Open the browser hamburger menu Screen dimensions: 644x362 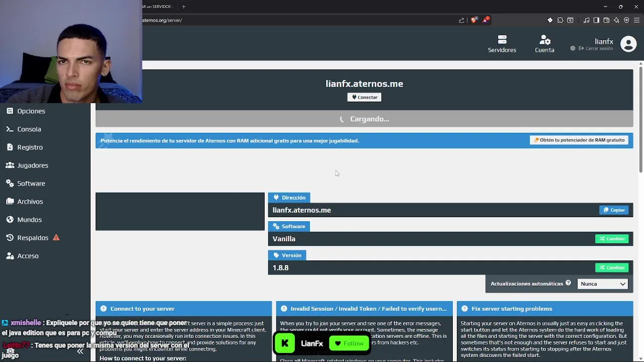[636, 20]
